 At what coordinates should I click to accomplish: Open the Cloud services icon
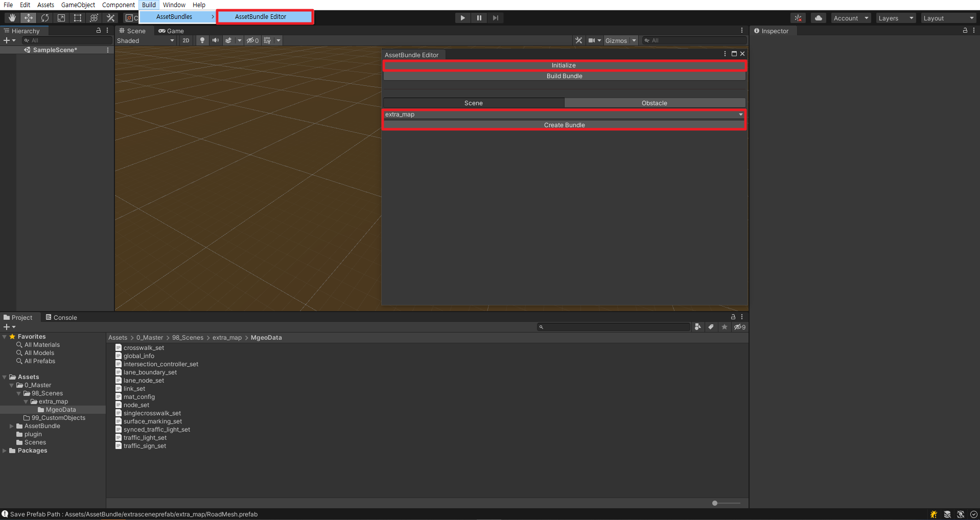tap(819, 18)
